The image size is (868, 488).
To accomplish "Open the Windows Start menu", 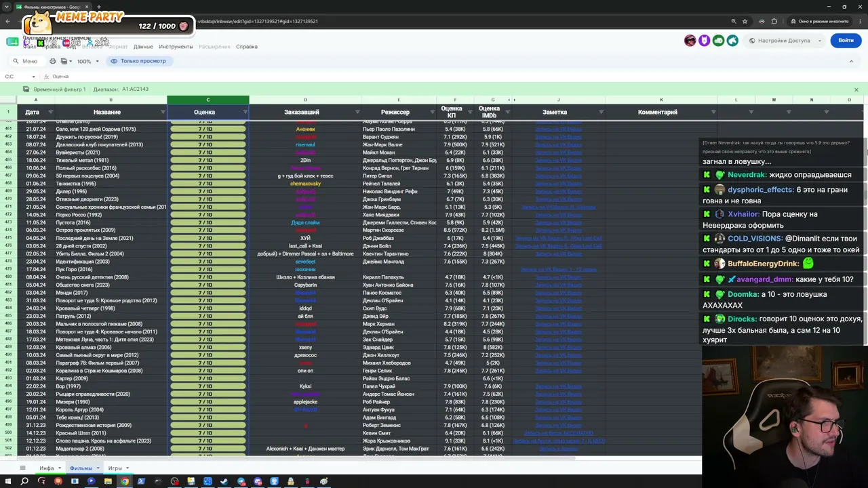I will coord(8,481).
